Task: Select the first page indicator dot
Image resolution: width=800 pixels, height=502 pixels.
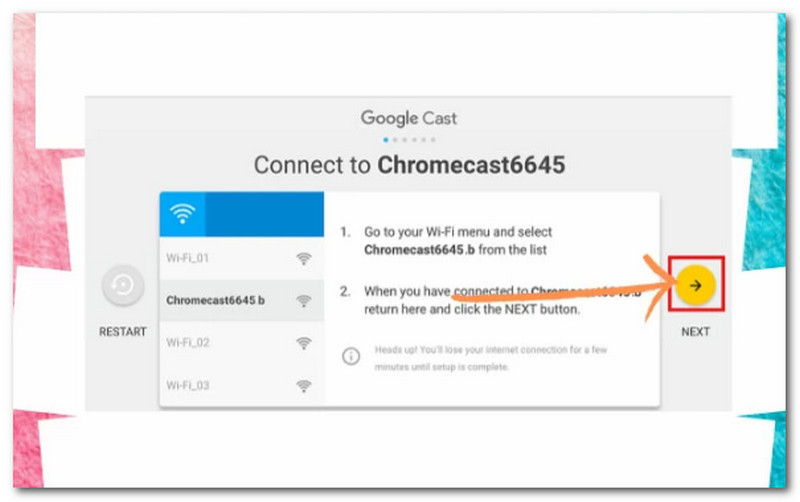Action: point(386,140)
